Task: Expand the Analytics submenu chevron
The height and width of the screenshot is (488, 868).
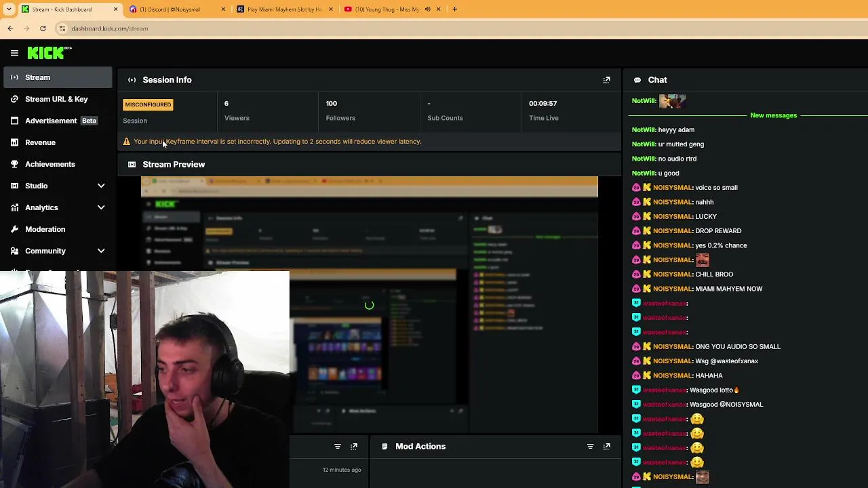Action: pyautogui.click(x=101, y=207)
